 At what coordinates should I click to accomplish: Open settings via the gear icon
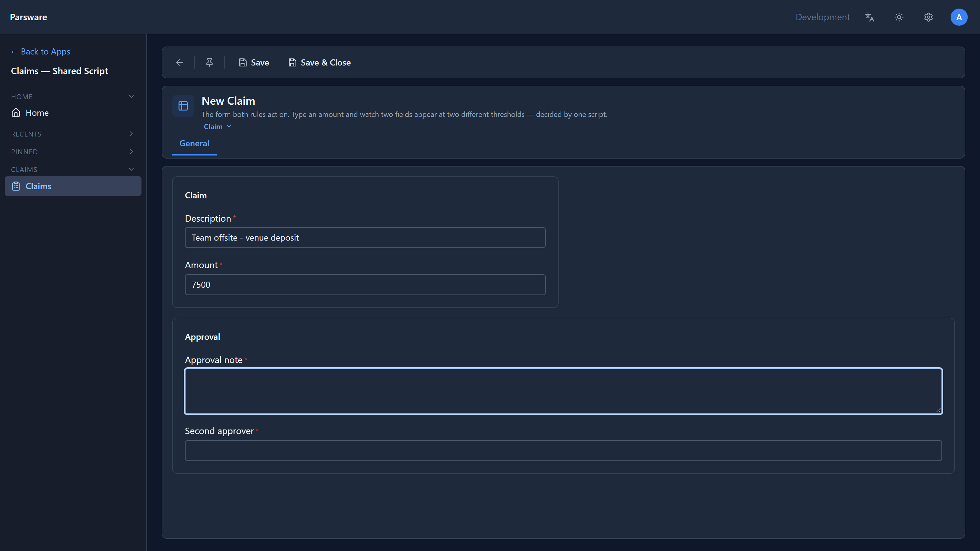pyautogui.click(x=928, y=17)
